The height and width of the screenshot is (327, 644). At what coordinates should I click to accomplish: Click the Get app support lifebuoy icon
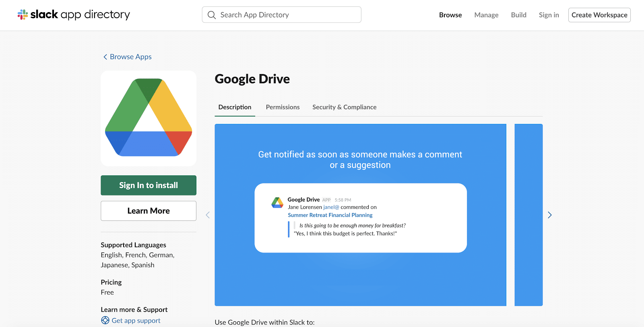(x=105, y=320)
